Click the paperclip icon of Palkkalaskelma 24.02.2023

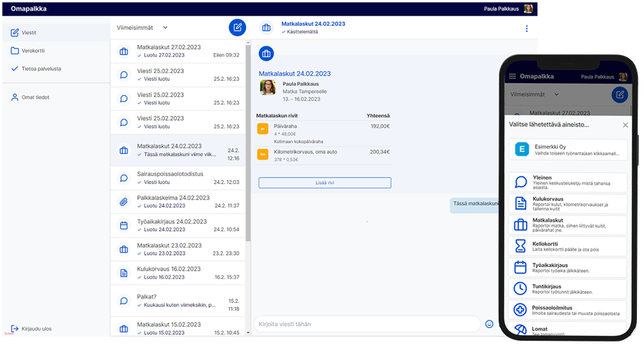tap(124, 202)
